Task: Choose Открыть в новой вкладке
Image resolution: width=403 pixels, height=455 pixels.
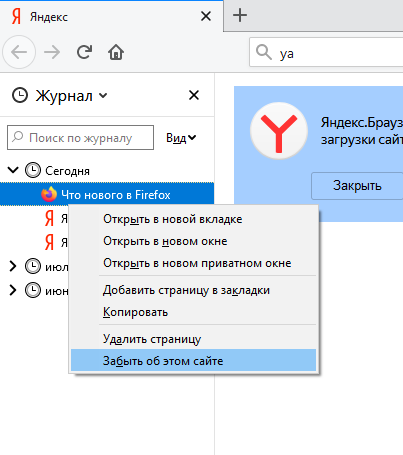Action: 193,219
